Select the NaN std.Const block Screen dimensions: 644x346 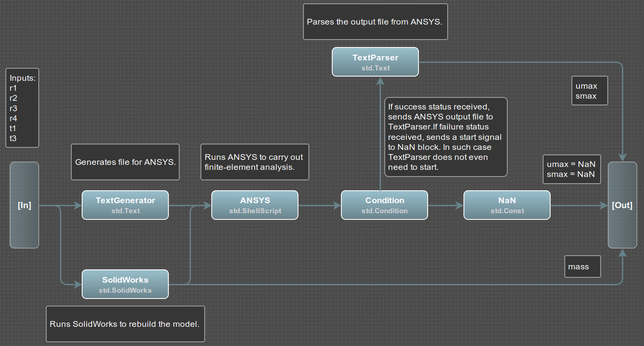coord(507,205)
